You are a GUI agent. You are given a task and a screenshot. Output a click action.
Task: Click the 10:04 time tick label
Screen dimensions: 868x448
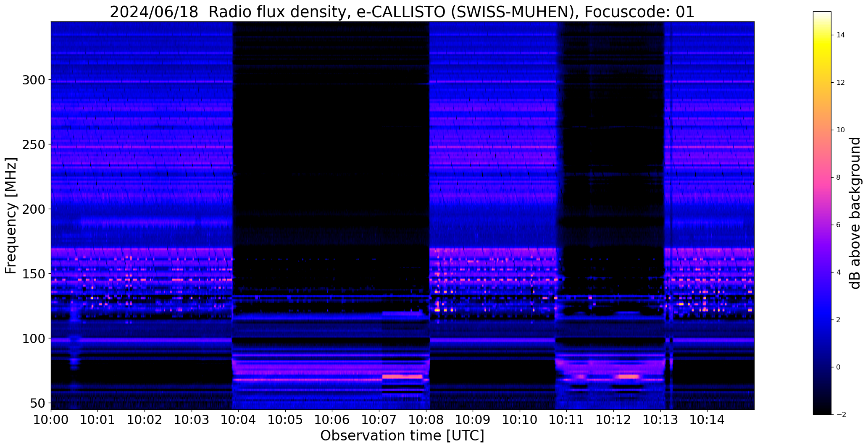[x=239, y=419]
